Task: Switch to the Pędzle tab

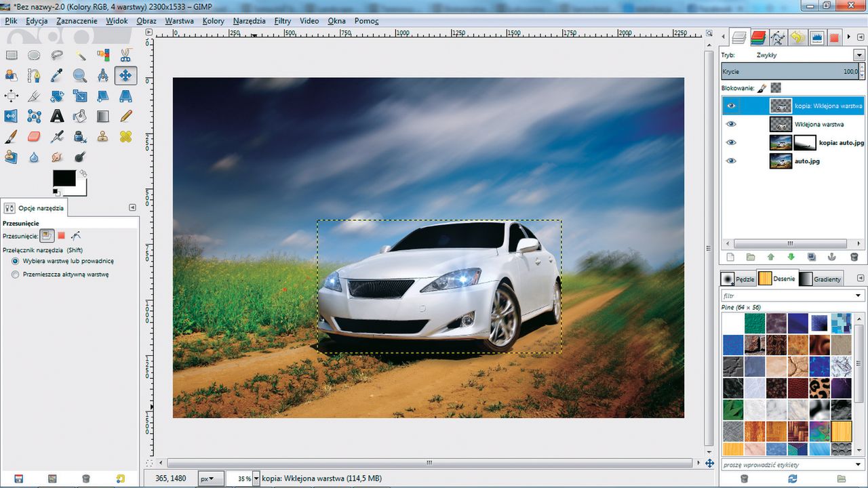Action: (x=738, y=279)
